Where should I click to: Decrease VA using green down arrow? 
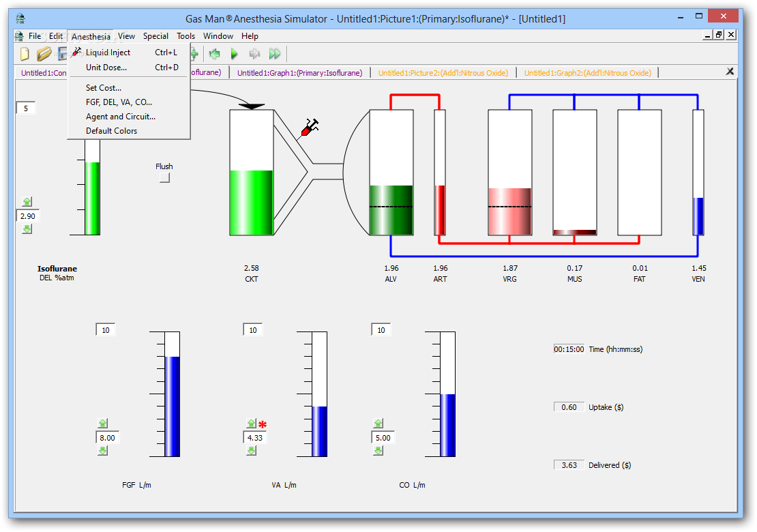pos(251,450)
